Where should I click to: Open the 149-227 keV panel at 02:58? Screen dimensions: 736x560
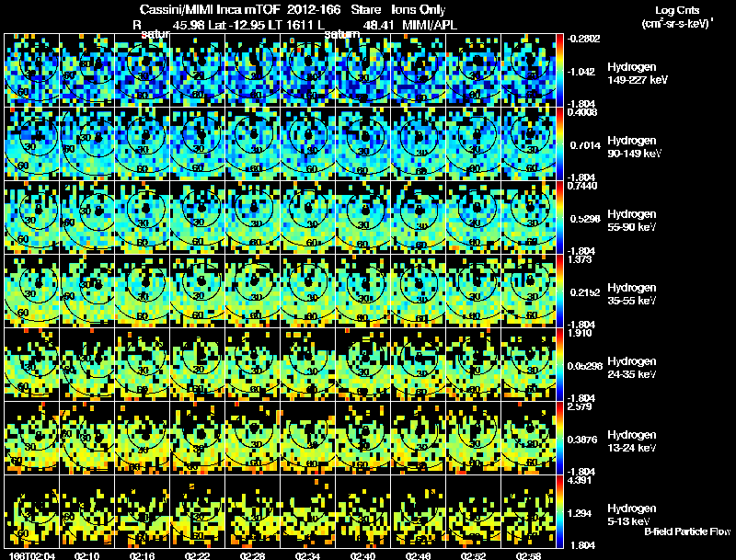pos(528,70)
